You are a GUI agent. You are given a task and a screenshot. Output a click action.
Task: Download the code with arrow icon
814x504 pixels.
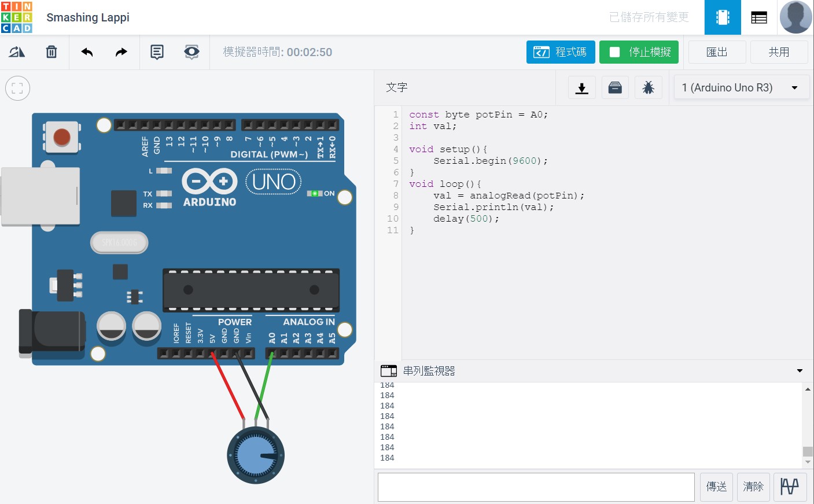(582, 88)
